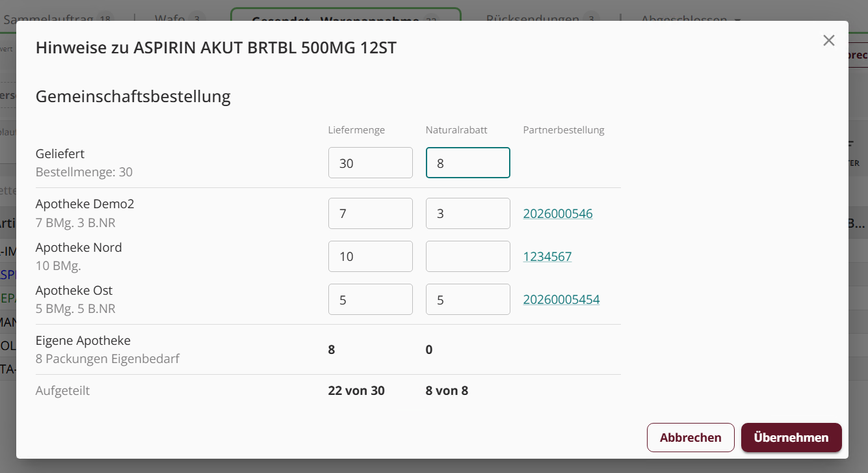This screenshot has width=868, height=473.
Task: Close the Hinweise dialog with X
Action: coord(828,40)
